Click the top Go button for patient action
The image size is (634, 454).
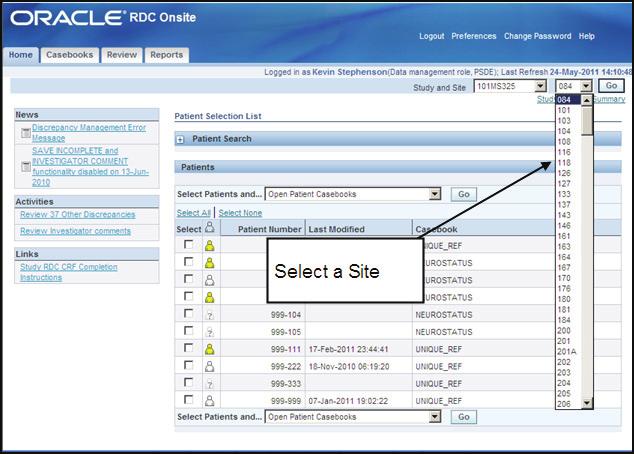[463, 194]
